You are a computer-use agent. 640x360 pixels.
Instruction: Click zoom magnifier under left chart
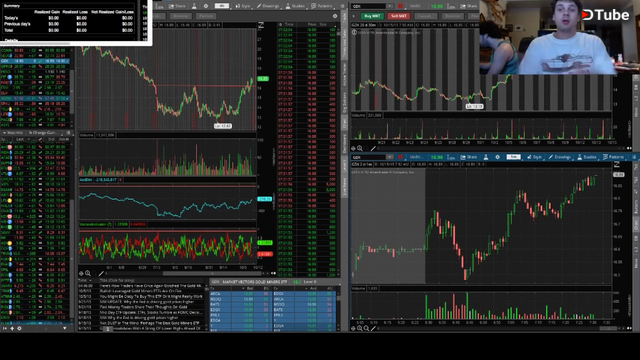[88, 273]
